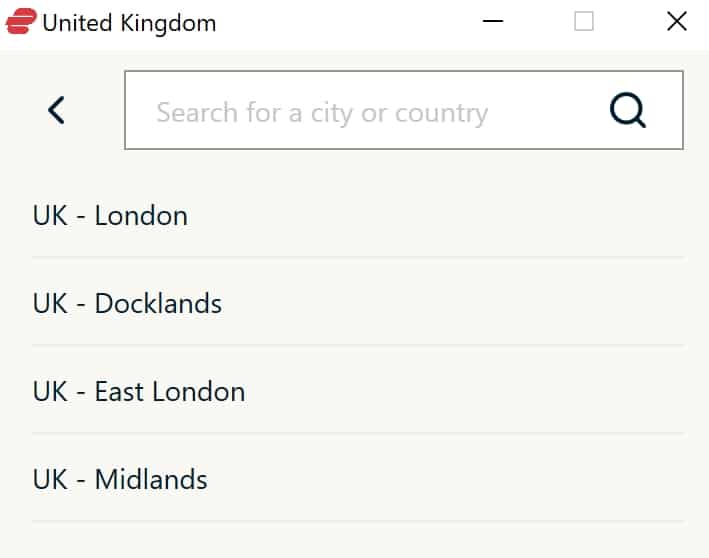Close the United Kingdom window
This screenshot has height=558, width=709.
tap(677, 21)
